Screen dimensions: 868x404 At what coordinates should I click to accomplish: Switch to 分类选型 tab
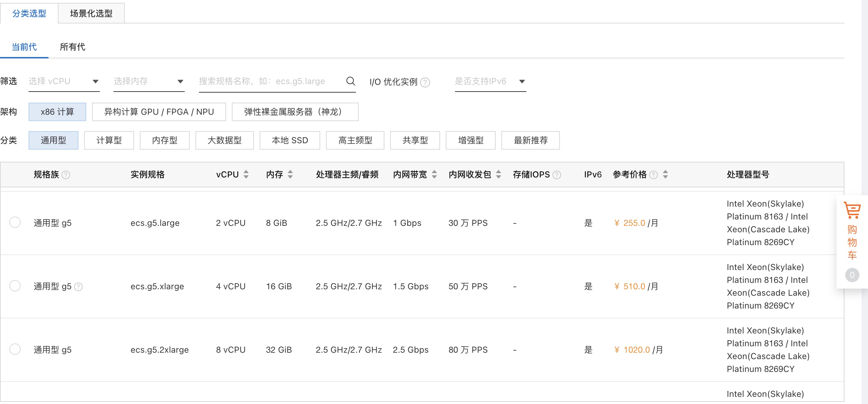coord(29,14)
